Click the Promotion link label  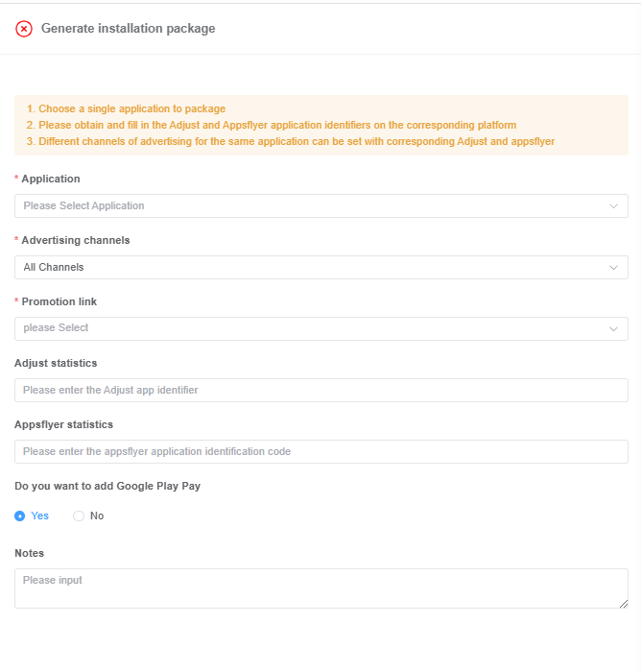59,301
